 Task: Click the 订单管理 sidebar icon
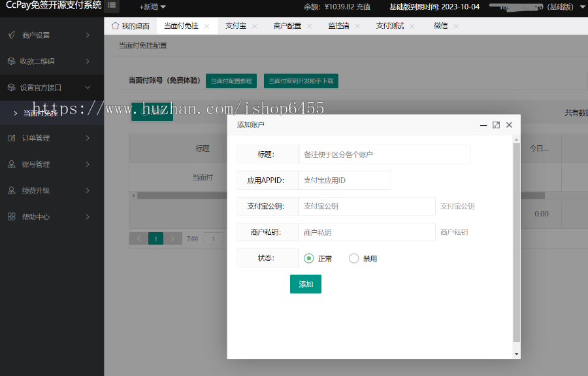(x=11, y=138)
